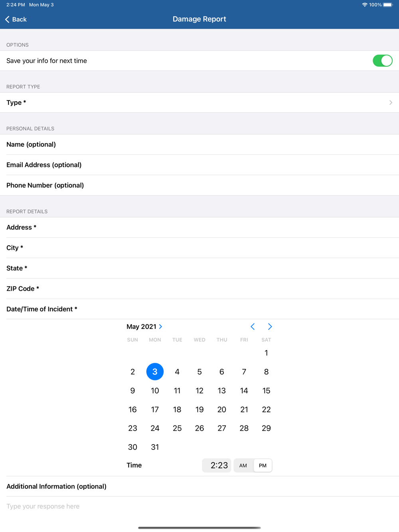Tap the Email Address (optional) field
The width and height of the screenshot is (399, 532).
199,165
